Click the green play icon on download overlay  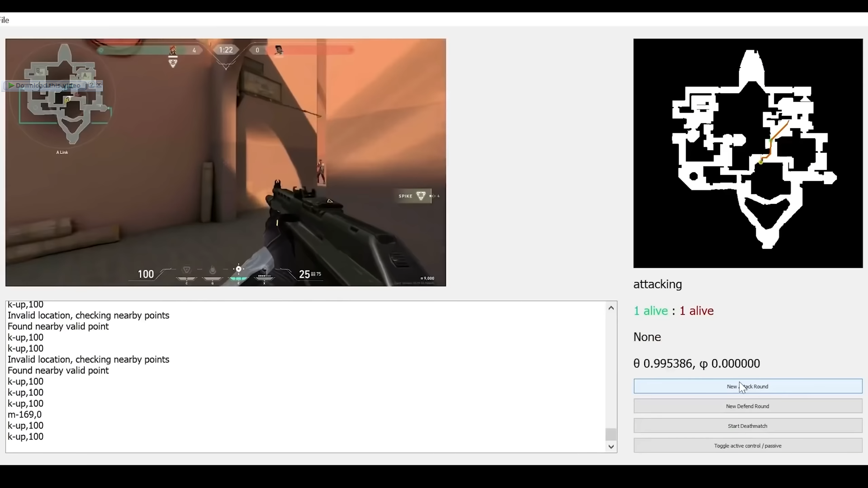tap(11, 85)
